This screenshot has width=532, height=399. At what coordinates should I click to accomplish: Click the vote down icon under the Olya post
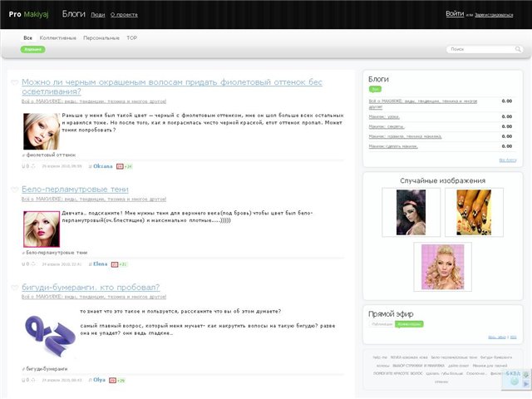[33, 380]
